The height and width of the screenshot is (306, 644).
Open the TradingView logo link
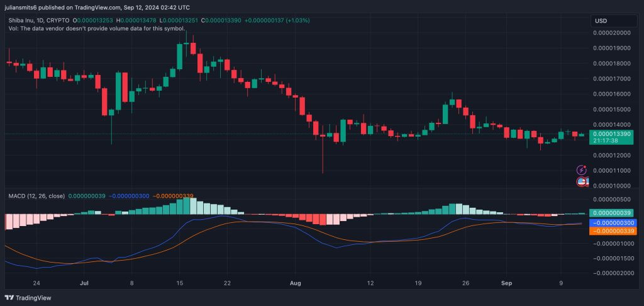click(x=28, y=298)
